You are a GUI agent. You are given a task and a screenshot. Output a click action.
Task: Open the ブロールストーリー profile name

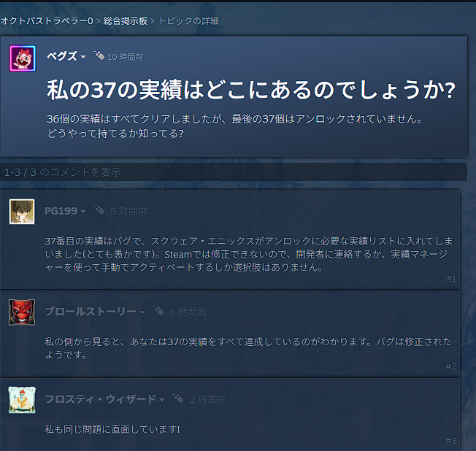[91, 312]
